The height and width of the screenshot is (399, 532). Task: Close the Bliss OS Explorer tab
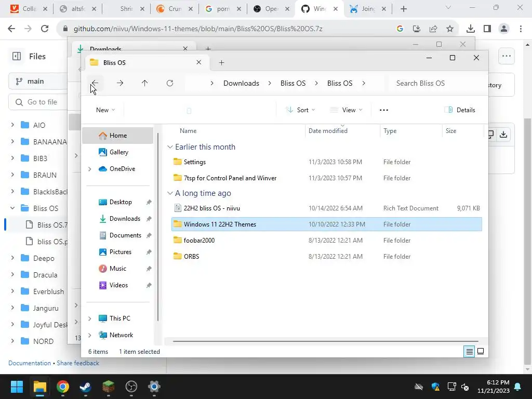point(199,62)
